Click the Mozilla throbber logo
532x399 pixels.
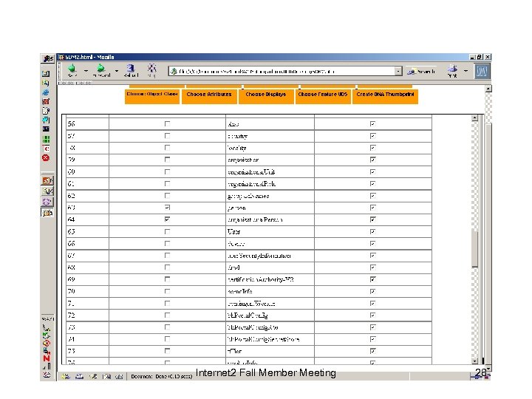click(482, 71)
